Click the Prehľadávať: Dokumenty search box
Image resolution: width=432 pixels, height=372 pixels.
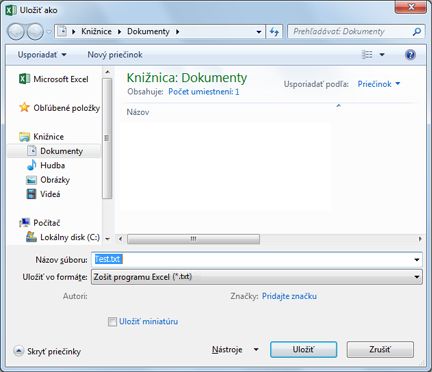(356, 32)
